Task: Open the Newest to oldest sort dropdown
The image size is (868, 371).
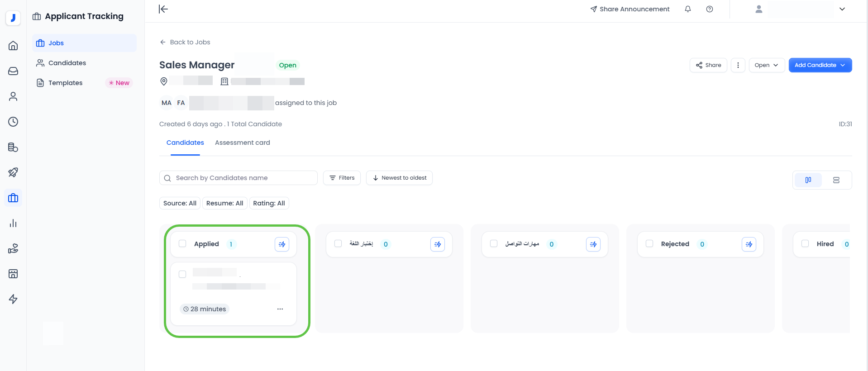Action: (x=399, y=178)
